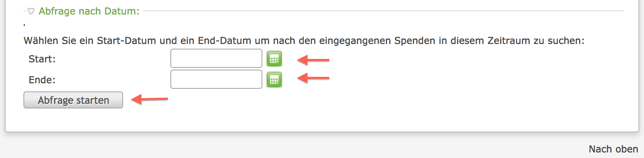This screenshot has width=644, height=158.
Task: Collapse the Abfrage nach Datum section triangle
Action: click(31, 12)
